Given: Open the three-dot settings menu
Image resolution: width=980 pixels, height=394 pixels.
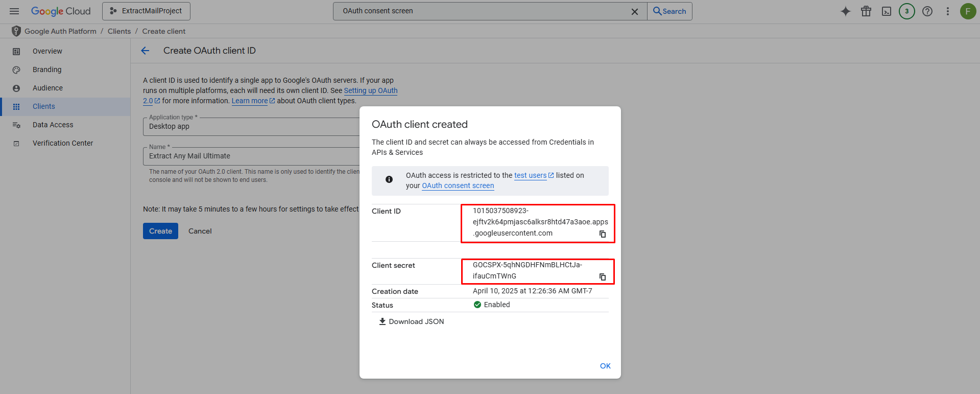Looking at the screenshot, I should (948, 11).
